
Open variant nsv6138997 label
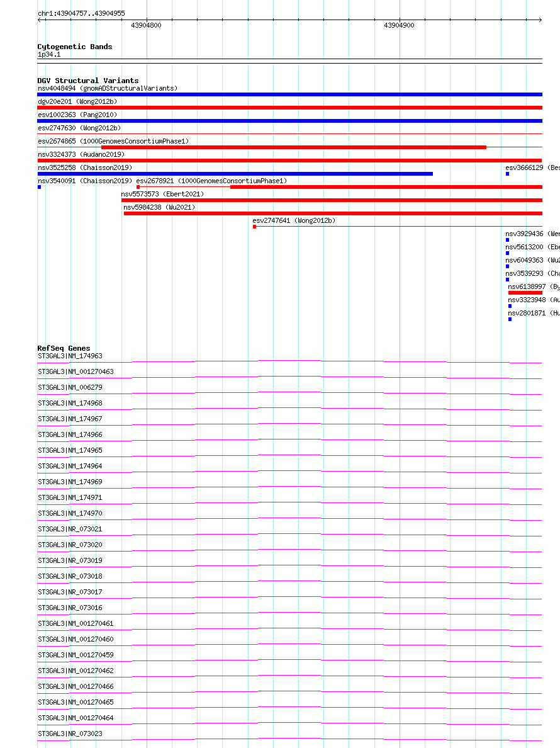coord(534,286)
